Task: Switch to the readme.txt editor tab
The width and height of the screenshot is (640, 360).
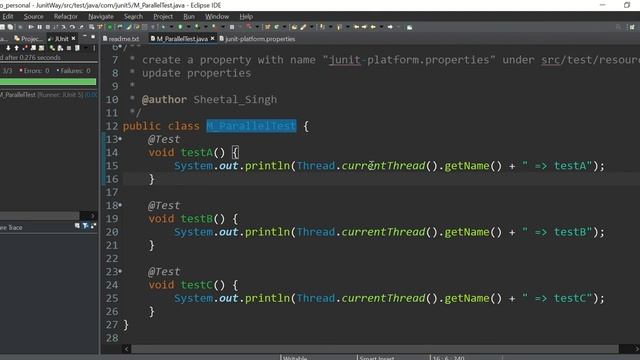Action: 121,39
